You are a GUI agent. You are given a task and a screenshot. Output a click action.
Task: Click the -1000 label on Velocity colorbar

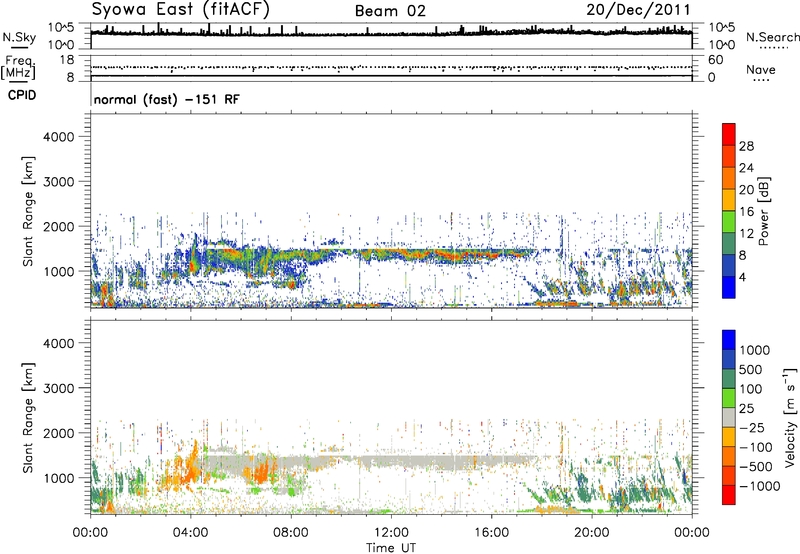(x=759, y=486)
